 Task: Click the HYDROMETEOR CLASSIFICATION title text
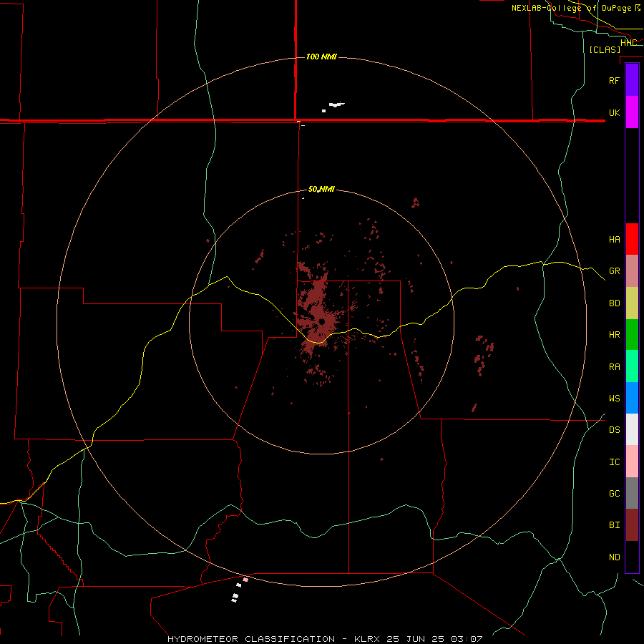coord(251,639)
